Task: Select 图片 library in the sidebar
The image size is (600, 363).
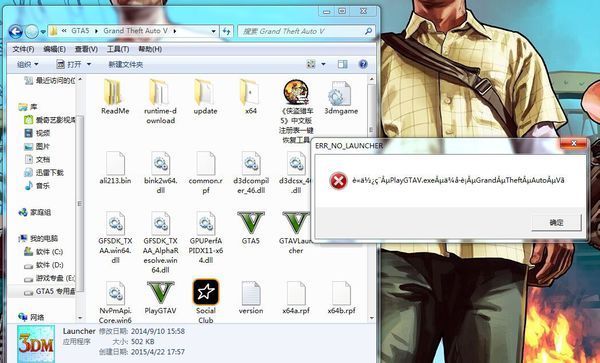Action: tap(38, 147)
